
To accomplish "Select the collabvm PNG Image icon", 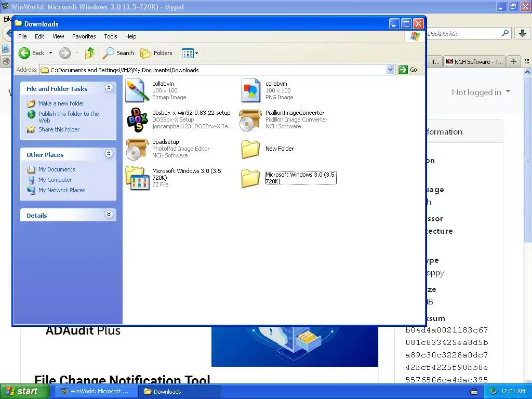I will [250, 90].
